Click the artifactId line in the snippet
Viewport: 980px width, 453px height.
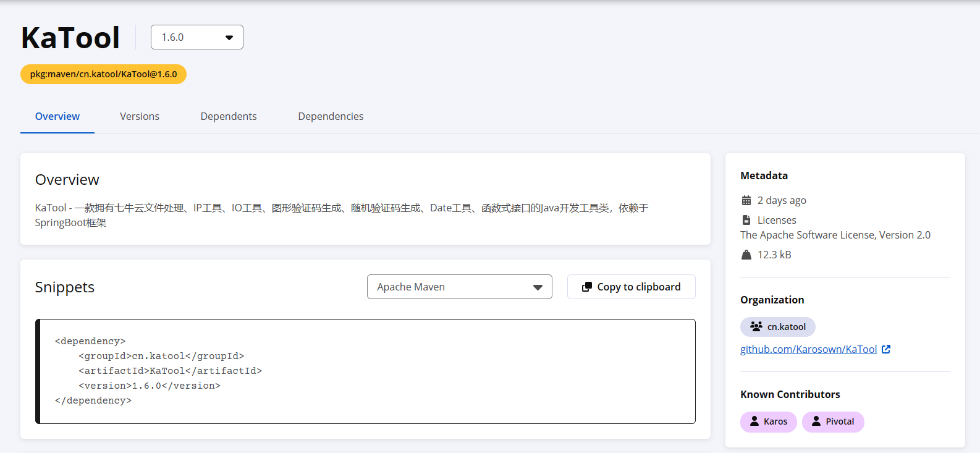tap(170, 371)
